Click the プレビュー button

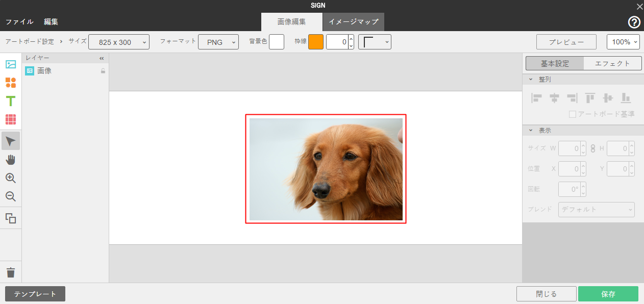(x=566, y=42)
